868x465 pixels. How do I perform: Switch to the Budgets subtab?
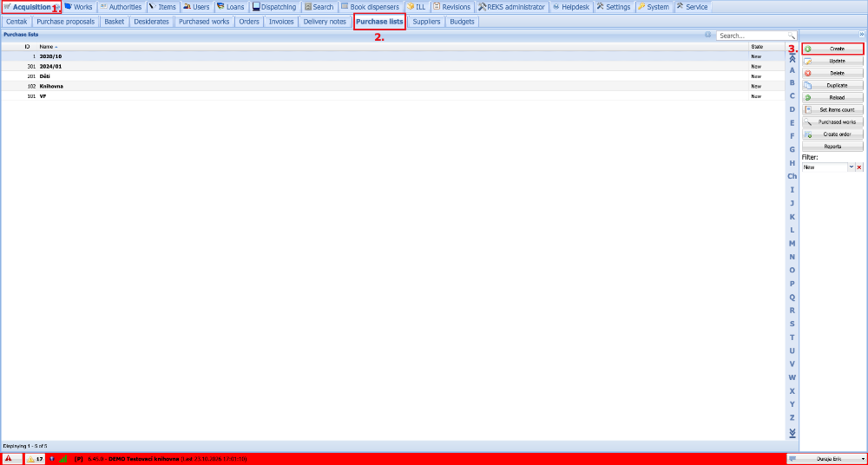(463, 22)
